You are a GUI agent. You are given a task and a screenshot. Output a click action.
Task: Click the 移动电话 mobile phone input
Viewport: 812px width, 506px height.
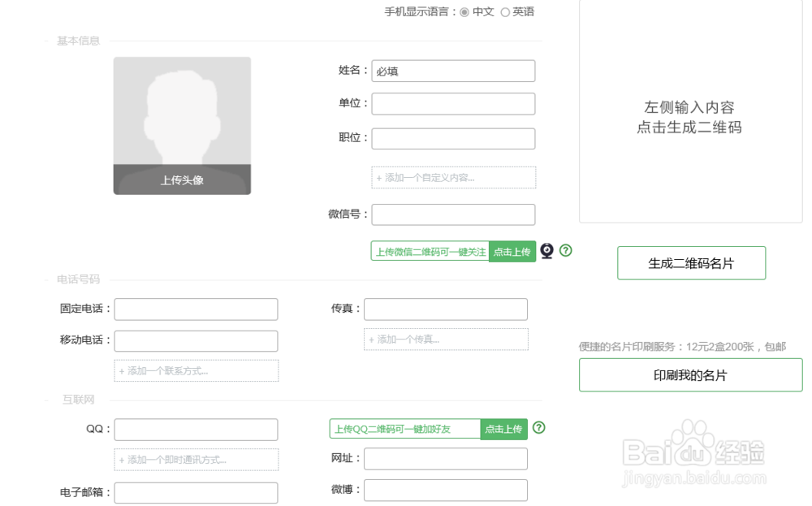(x=196, y=340)
